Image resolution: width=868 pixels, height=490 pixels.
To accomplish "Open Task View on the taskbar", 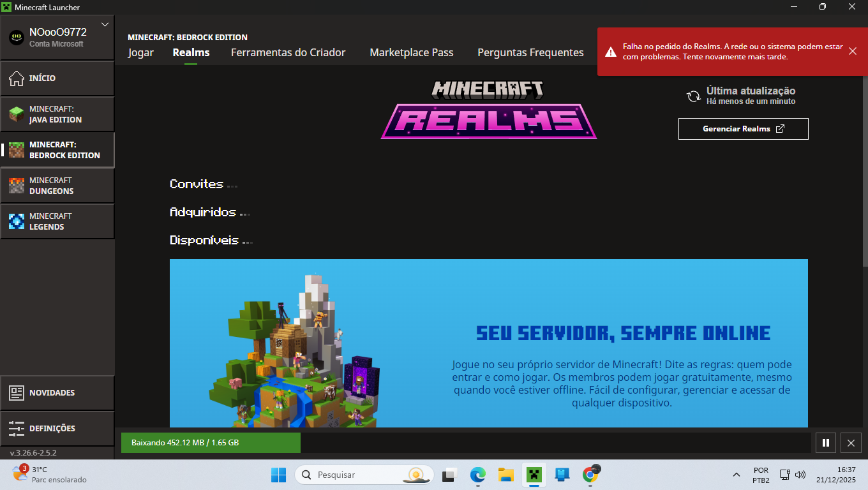I will tap(449, 475).
